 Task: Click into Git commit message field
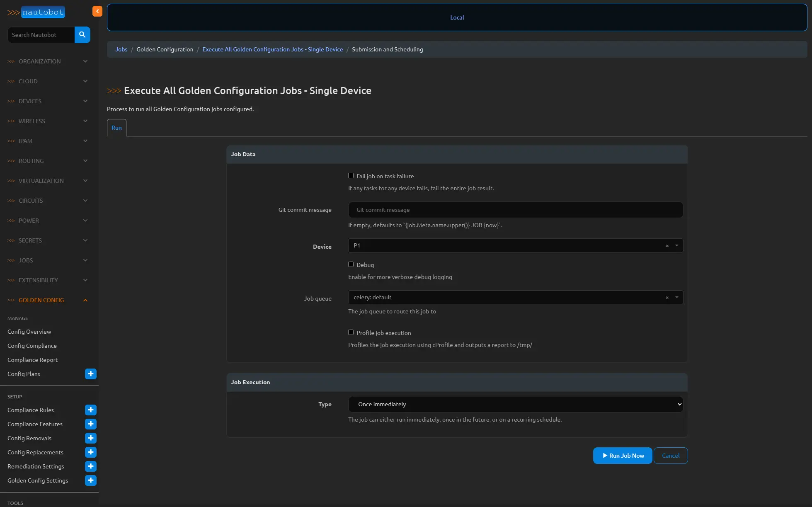pos(515,210)
